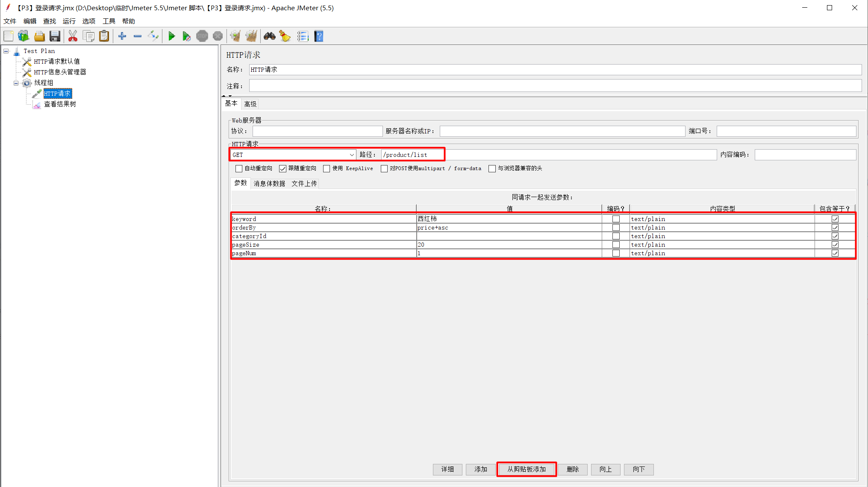Click the 服务器名称或IP input field

562,131
